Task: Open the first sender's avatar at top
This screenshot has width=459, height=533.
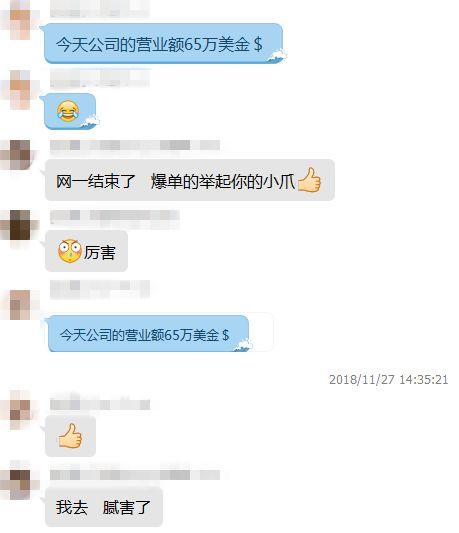Action: pos(19,20)
